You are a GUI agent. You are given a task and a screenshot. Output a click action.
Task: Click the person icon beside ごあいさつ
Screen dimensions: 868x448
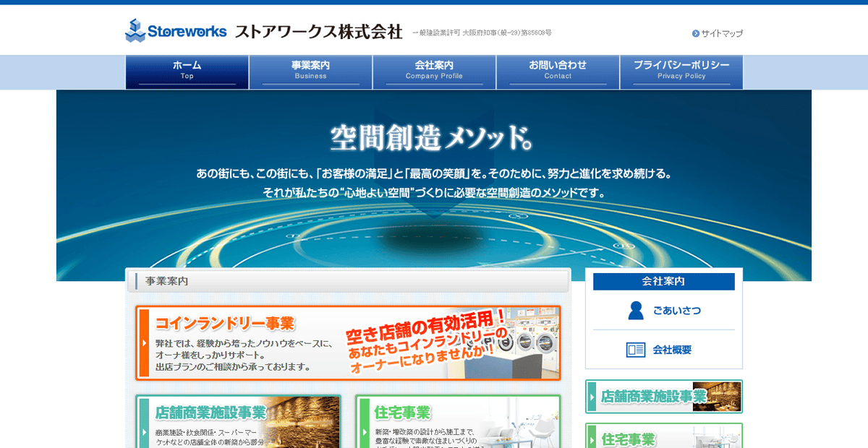(x=635, y=309)
